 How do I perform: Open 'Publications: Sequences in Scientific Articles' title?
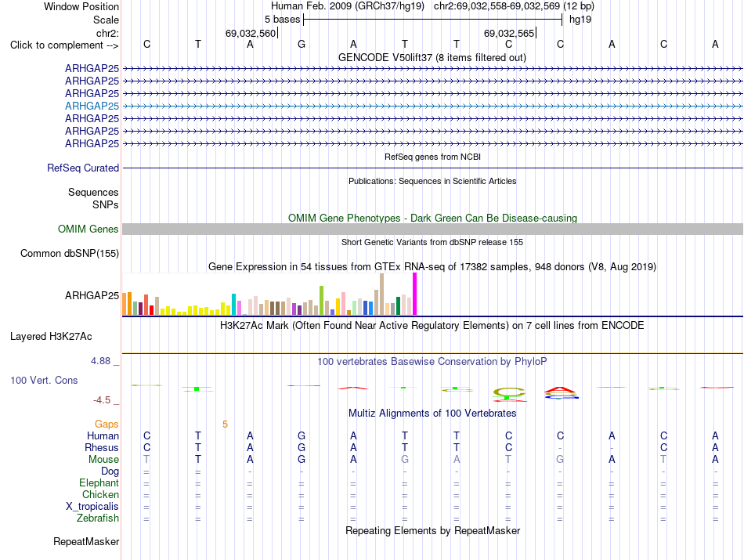pyautogui.click(x=432, y=181)
